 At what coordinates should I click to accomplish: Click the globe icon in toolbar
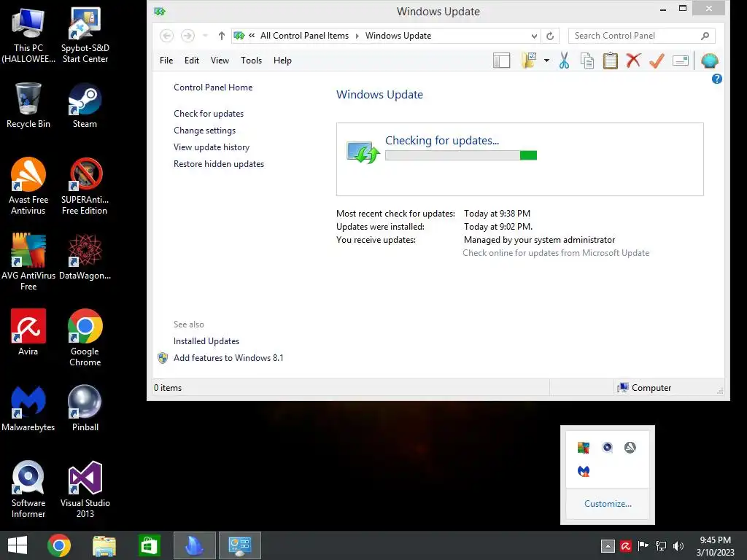(x=709, y=61)
